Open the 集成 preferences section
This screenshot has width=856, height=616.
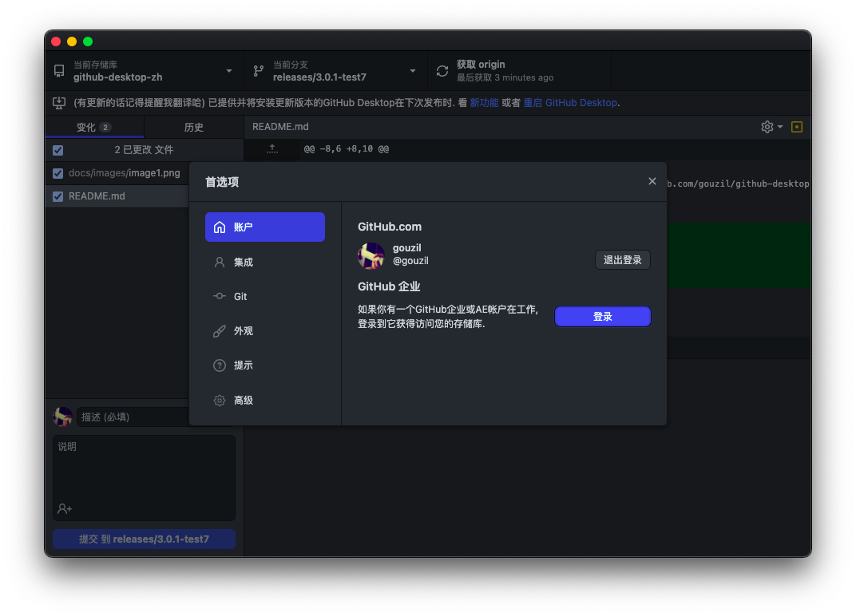click(265, 262)
